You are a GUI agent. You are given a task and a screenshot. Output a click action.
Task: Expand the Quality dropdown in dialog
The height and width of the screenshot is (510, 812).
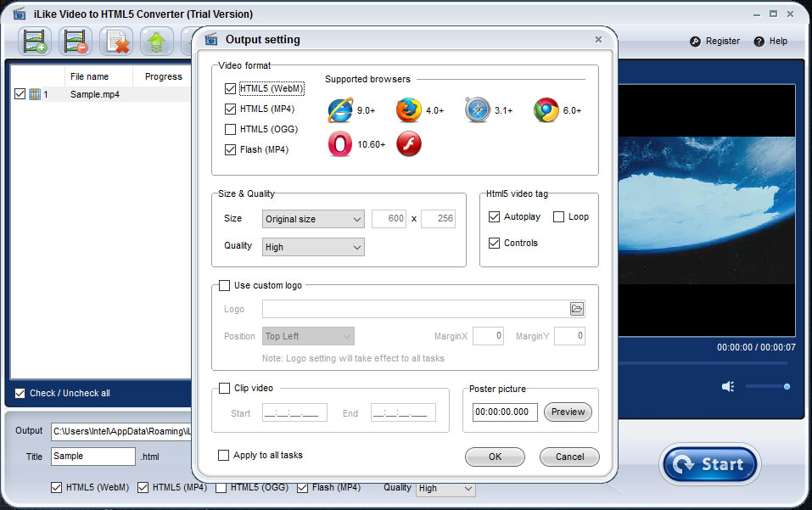313,247
